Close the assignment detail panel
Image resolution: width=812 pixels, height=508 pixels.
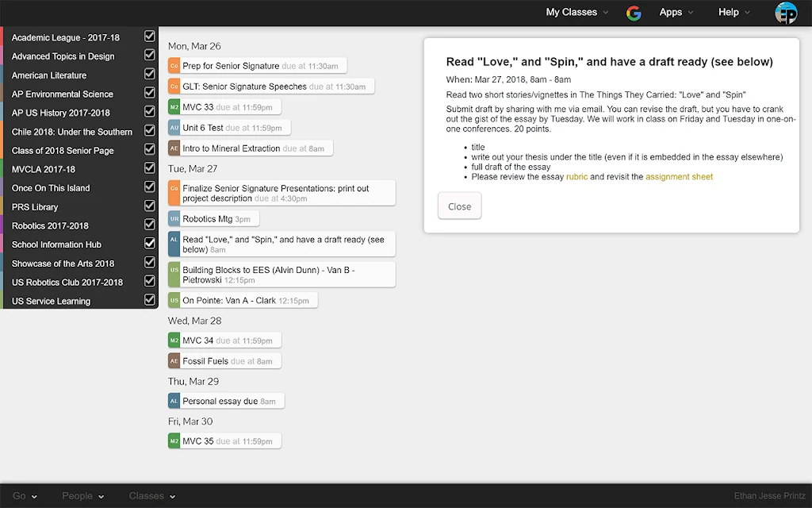coord(459,206)
